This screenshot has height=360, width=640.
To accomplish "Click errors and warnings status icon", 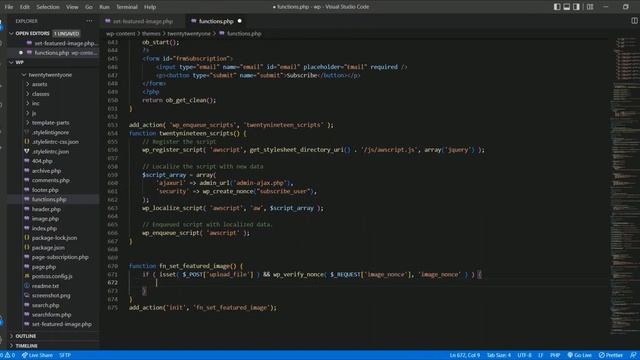I will [x=8, y=355].
